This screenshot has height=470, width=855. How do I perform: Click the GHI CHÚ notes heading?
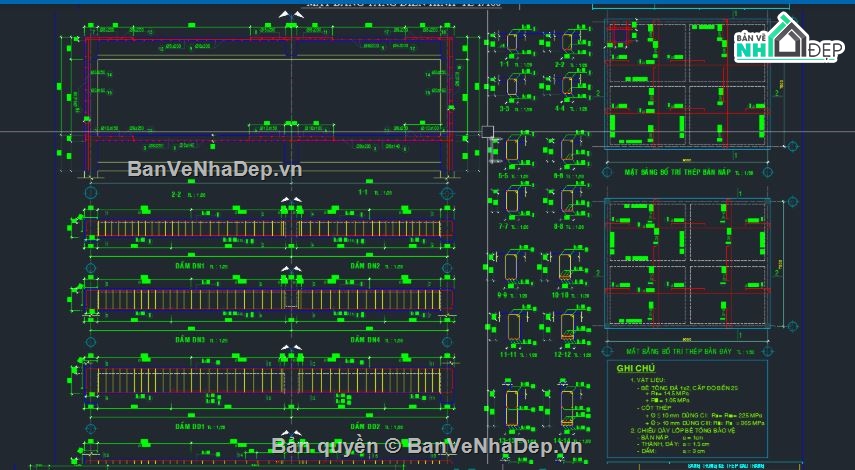coord(636,368)
